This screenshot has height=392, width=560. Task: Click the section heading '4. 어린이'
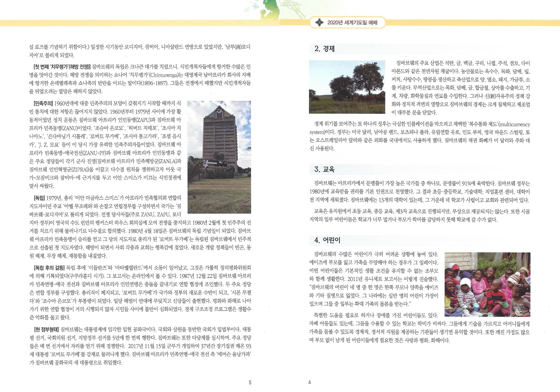[327, 240]
